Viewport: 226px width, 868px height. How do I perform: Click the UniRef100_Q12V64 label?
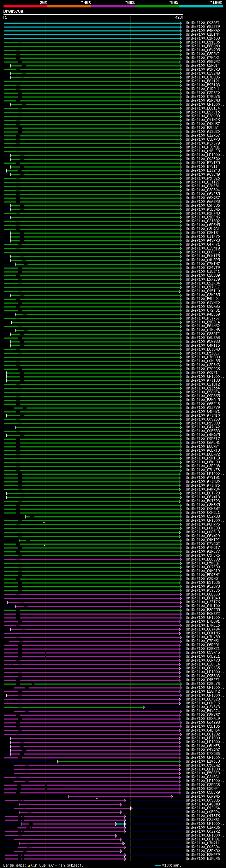[x=203, y=808]
